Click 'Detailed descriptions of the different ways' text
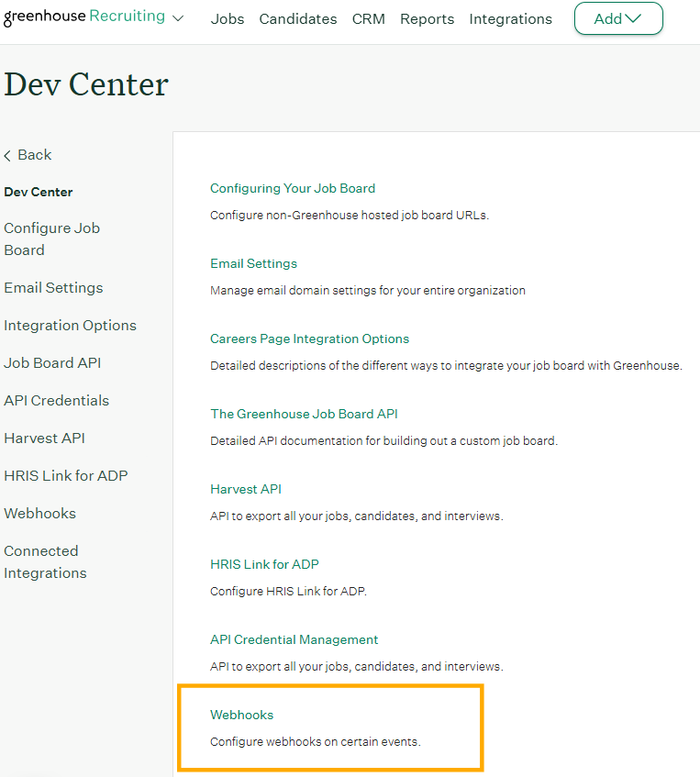 click(x=446, y=366)
